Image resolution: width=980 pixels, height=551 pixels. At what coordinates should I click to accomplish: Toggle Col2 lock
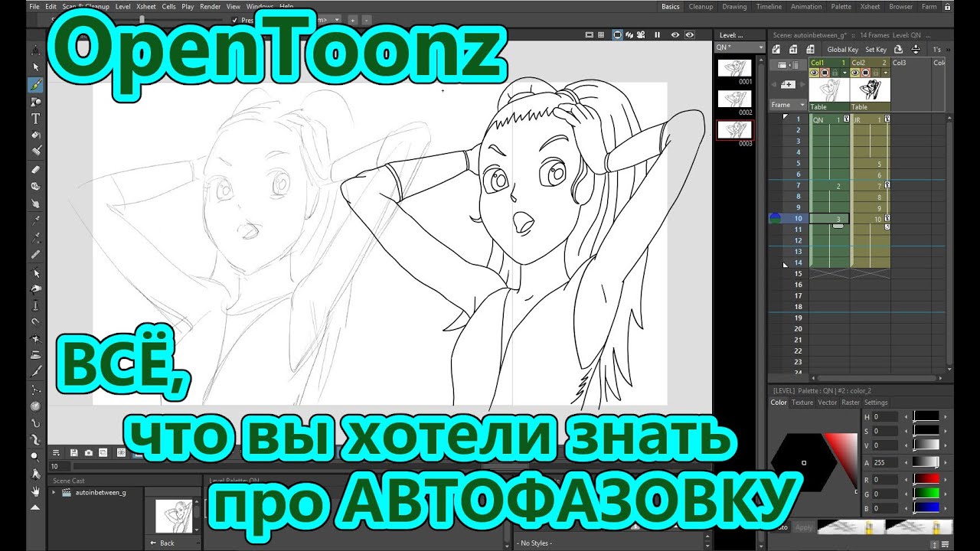point(875,73)
